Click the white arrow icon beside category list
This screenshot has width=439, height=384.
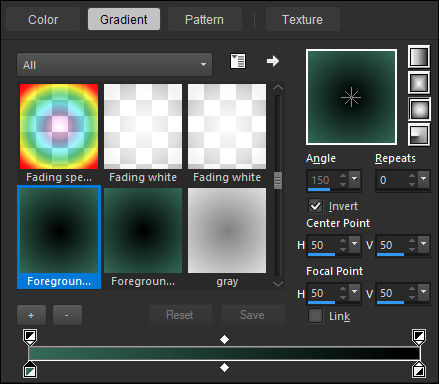coord(273,61)
